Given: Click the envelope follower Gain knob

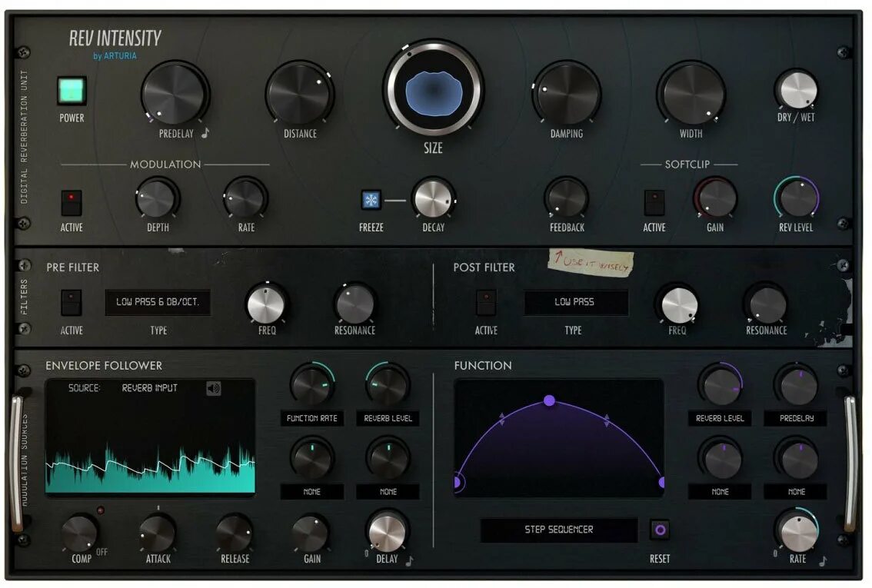Looking at the screenshot, I should [311, 533].
